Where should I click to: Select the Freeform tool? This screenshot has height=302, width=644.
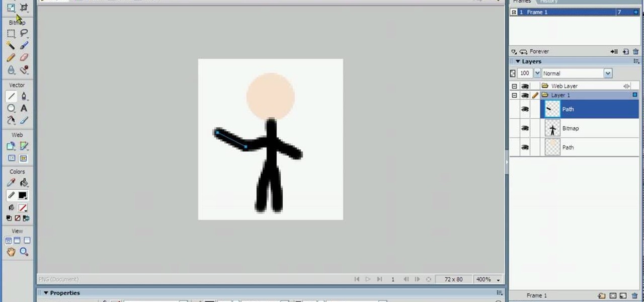tap(11, 120)
